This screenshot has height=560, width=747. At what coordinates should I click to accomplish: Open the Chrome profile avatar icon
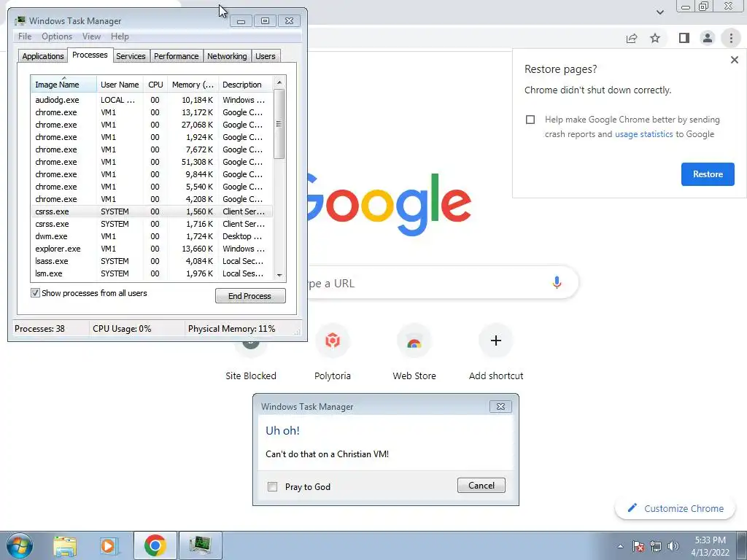[708, 38]
